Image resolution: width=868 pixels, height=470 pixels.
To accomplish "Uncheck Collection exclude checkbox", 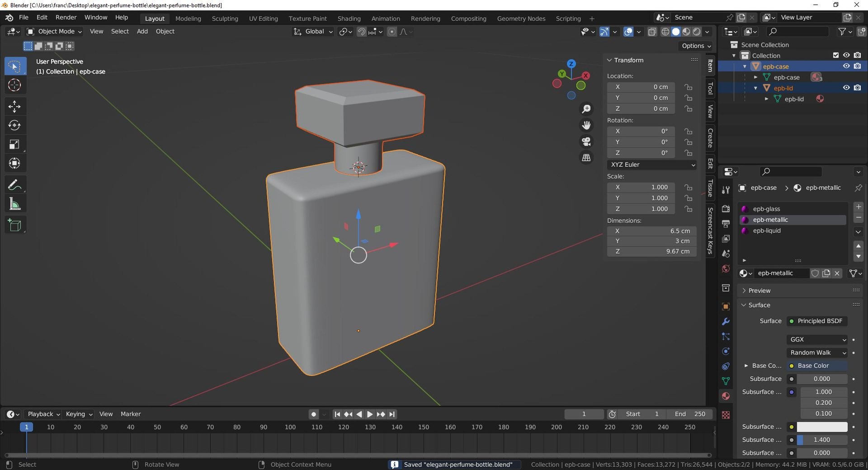I will click(x=836, y=55).
